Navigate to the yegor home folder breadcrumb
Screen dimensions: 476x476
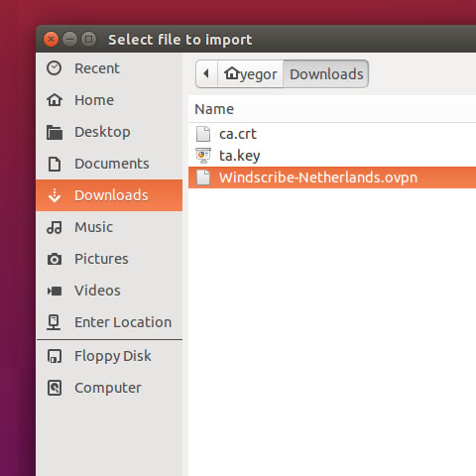(x=250, y=74)
